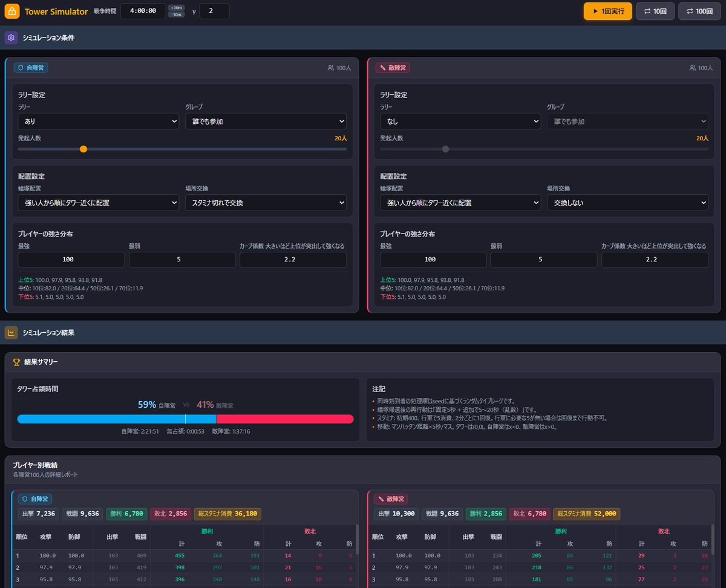
Task: Open 自陣営 場所交換 dropdown スタミナ切れで交換
Action: point(266,203)
